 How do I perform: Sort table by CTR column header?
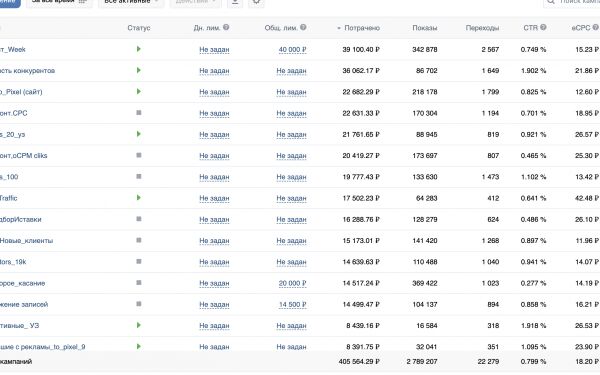(x=530, y=28)
